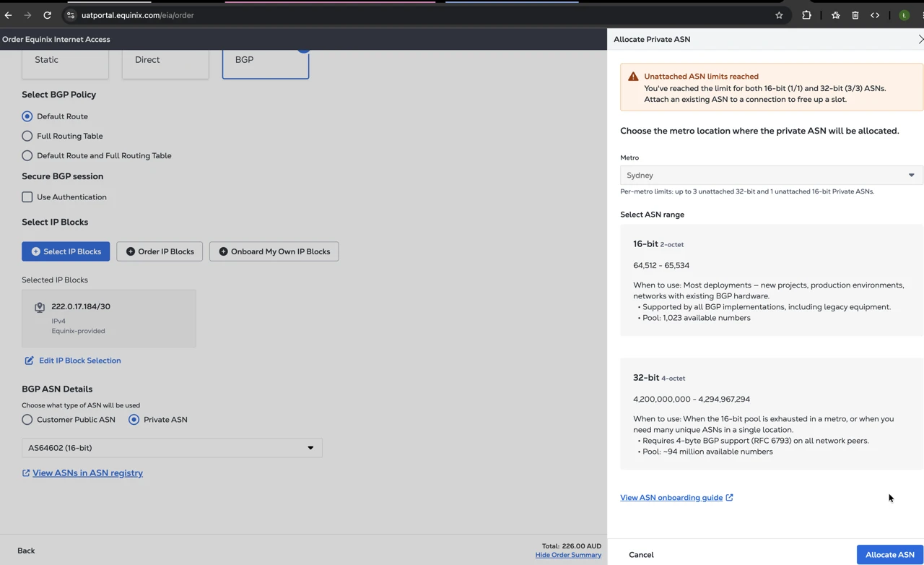This screenshot has width=924, height=565.
Task: Click the Order IP Blocks button
Action: click(x=160, y=251)
